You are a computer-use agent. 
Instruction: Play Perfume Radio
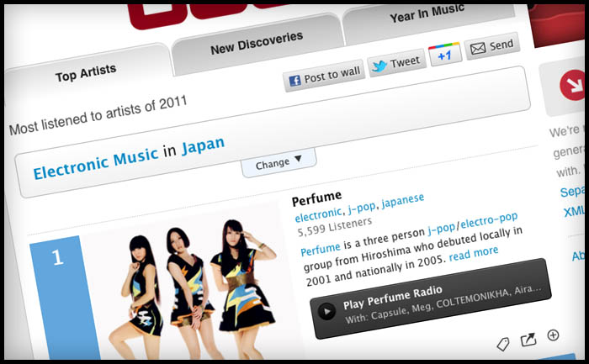(x=431, y=298)
